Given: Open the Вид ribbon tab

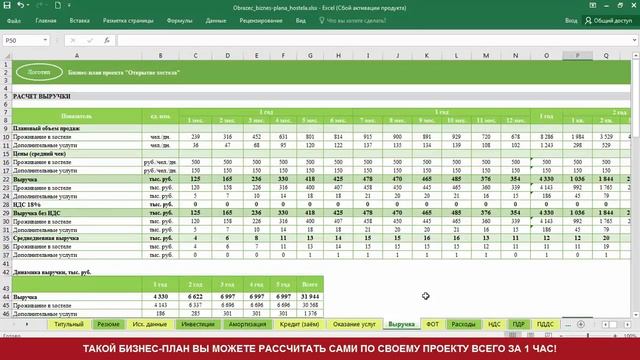Looking at the screenshot, I should [x=301, y=20].
